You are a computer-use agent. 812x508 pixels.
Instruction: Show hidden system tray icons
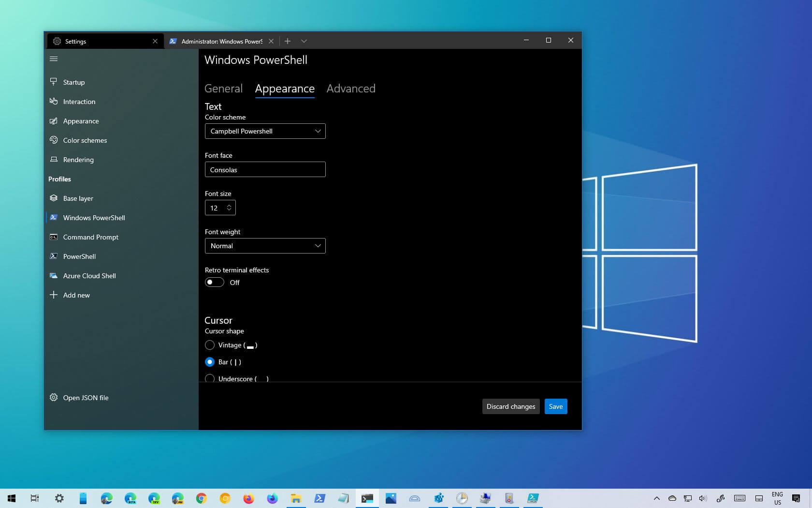[656, 498]
